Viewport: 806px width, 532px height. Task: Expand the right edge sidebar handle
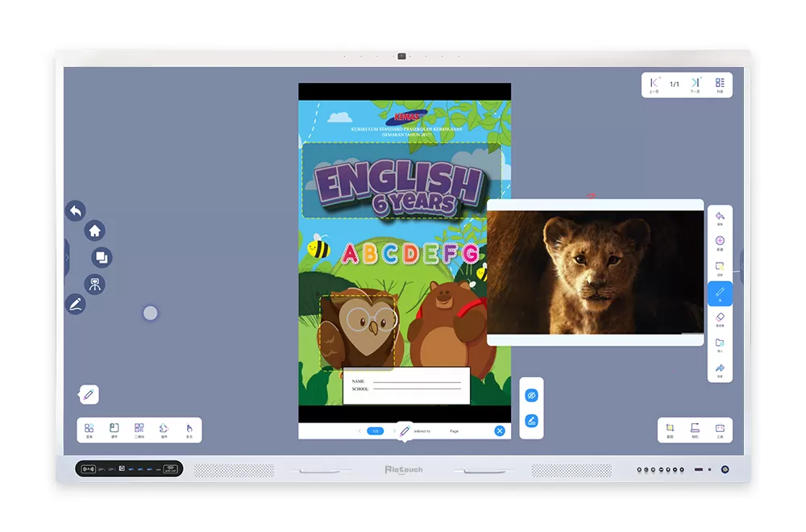tap(742, 266)
